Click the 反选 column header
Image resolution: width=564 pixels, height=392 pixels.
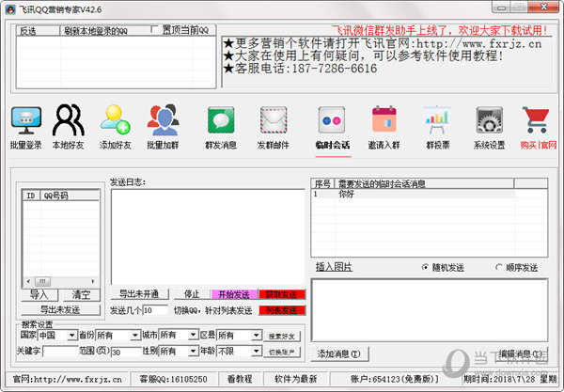click(x=38, y=31)
